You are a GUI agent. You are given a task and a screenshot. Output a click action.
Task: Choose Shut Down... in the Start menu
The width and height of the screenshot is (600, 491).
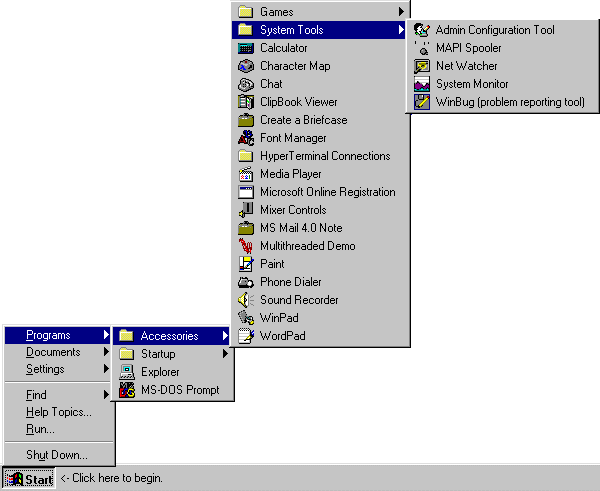tap(58, 455)
